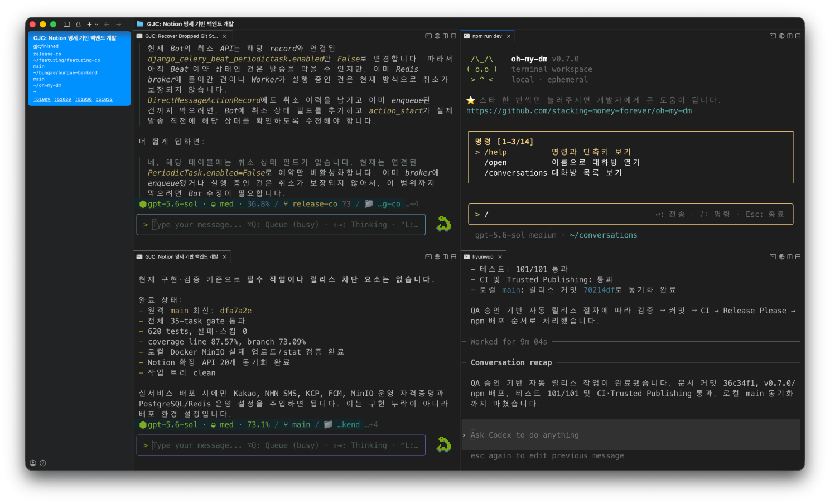Focus the Ask Codex to do anything prompt
The height and width of the screenshot is (504, 830).
point(630,435)
